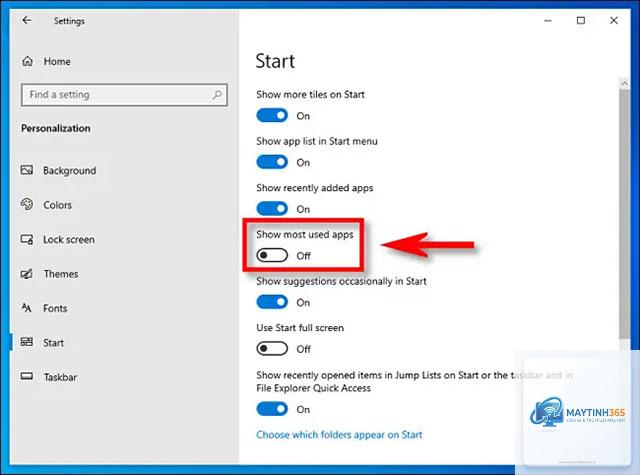Screen dimensions: 640x475
Task: Open Lock screen settings
Action: [x=69, y=240]
